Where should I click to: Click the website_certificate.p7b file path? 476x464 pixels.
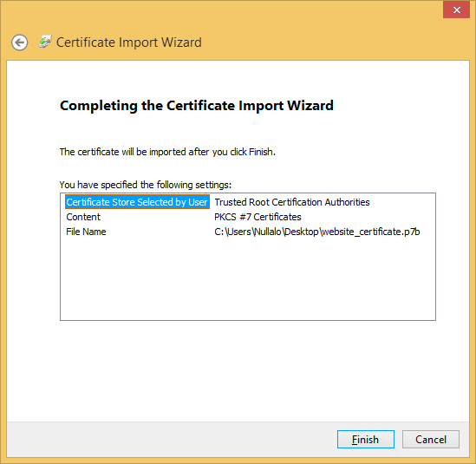click(x=317, y=232)
